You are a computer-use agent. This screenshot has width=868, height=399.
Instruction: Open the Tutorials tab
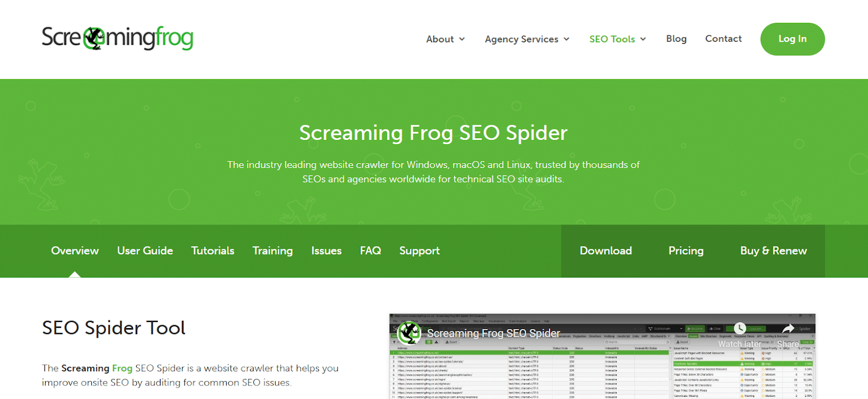213,250
